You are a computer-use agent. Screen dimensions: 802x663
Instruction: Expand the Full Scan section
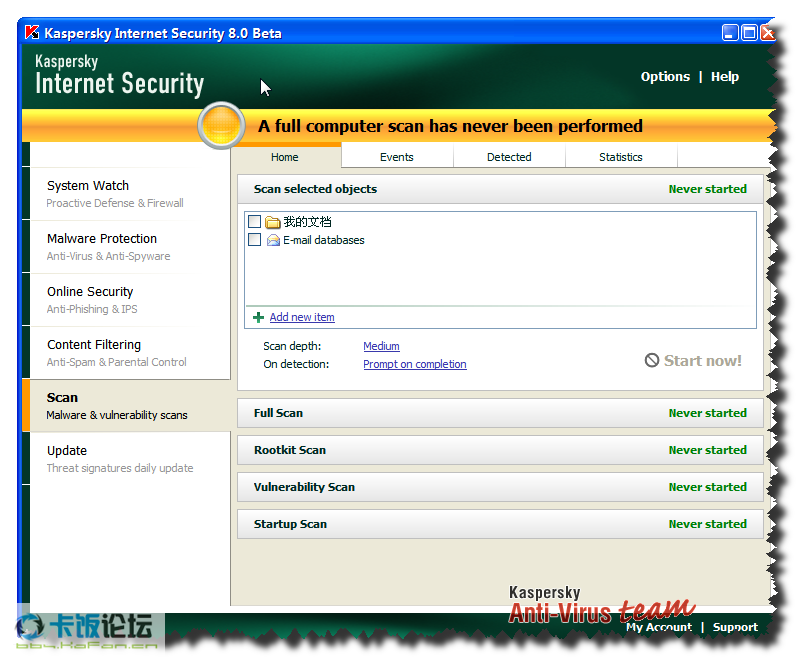tap(500, 413)
